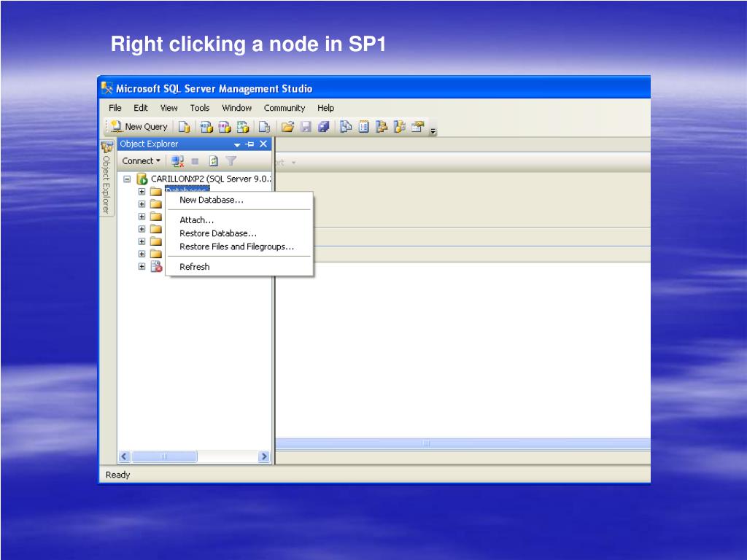Select the CARILLONXP2 server tree item

tap(211, 179)
